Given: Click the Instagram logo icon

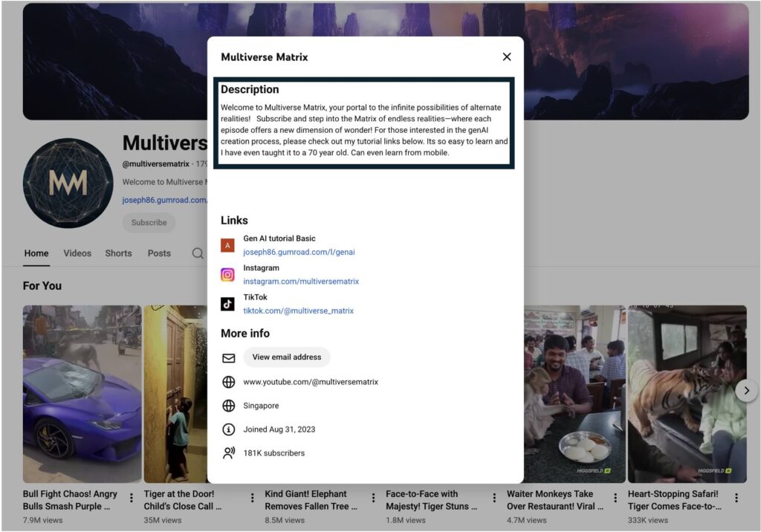Looking at the screenshot, I should tap(228, 275).
